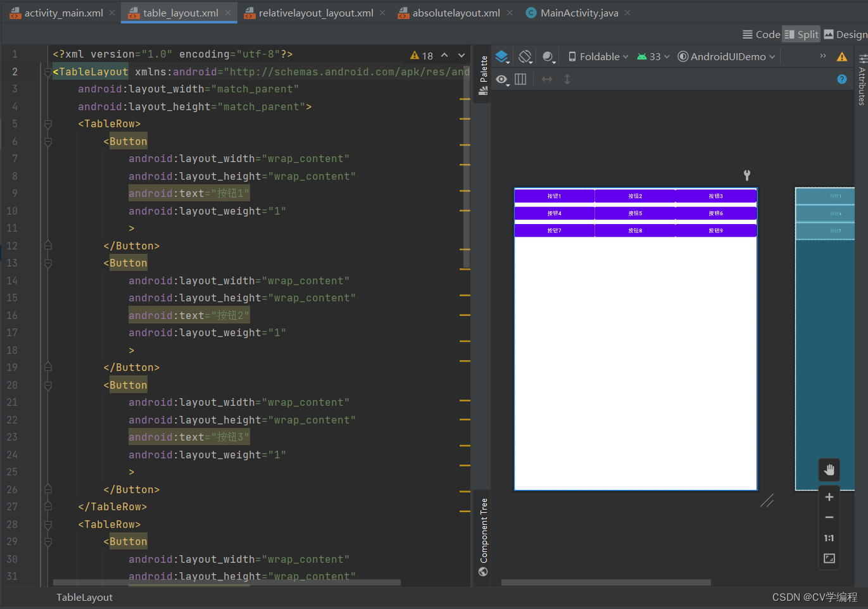Click the column layout icon beside eye

tap(520, 79)
